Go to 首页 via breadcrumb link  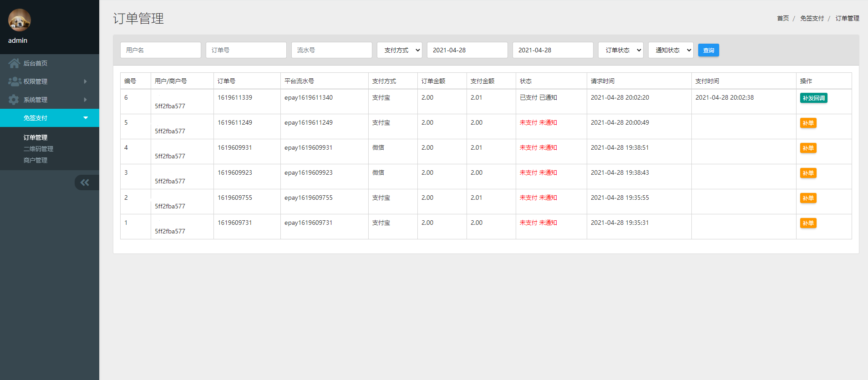[782, 18]
